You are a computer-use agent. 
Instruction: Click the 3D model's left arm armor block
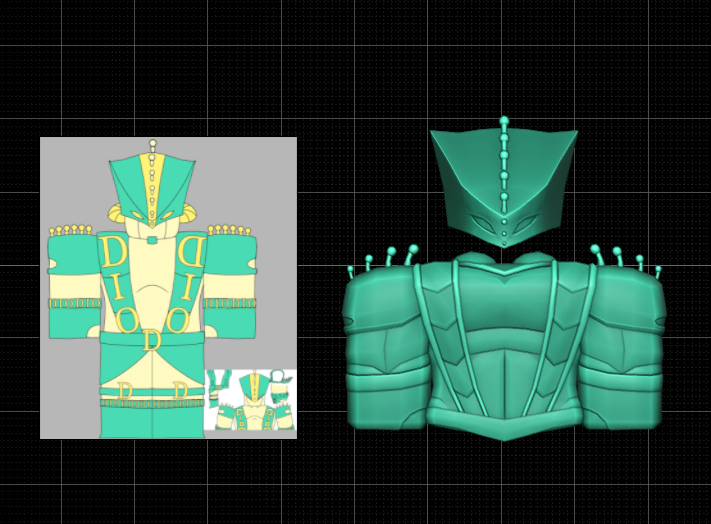point(388,349)
